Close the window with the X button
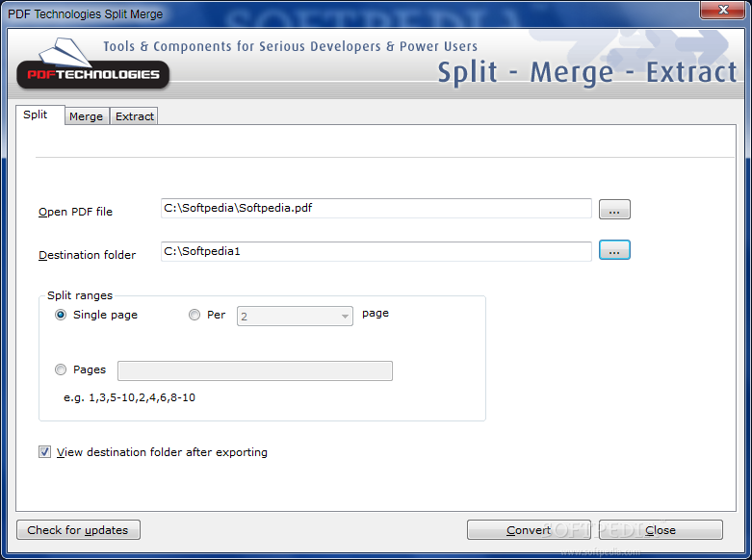Image resolution: width=752 pixels, height=560 pixels. click(x=724, y=10)
